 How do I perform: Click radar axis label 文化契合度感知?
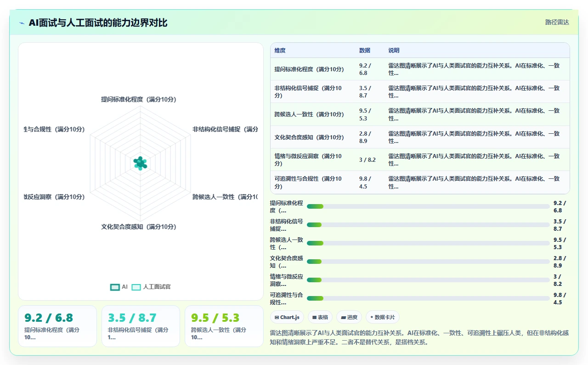(x=139, y=227)
